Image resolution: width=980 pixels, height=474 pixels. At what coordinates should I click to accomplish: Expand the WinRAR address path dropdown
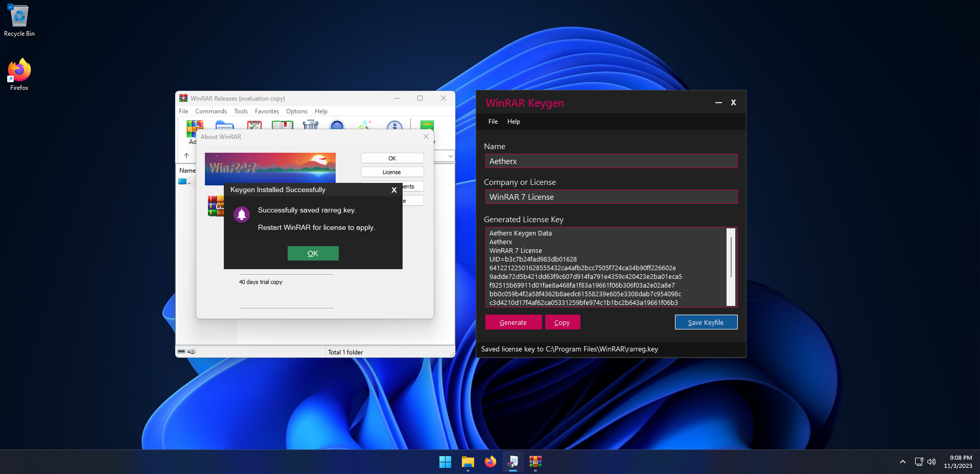pyautogui.click(x=450, y=156)
